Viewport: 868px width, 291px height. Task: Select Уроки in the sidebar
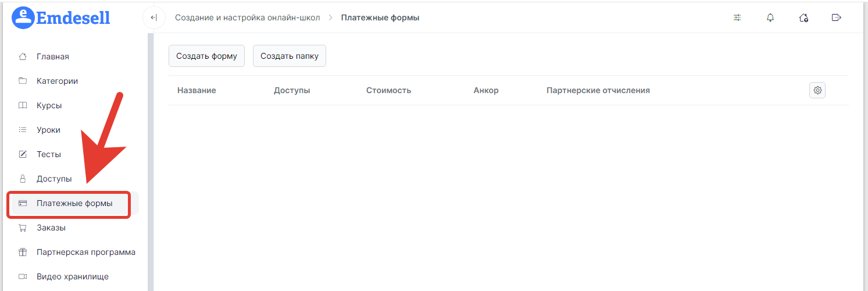pyautogui.click(x=48, y=130)
